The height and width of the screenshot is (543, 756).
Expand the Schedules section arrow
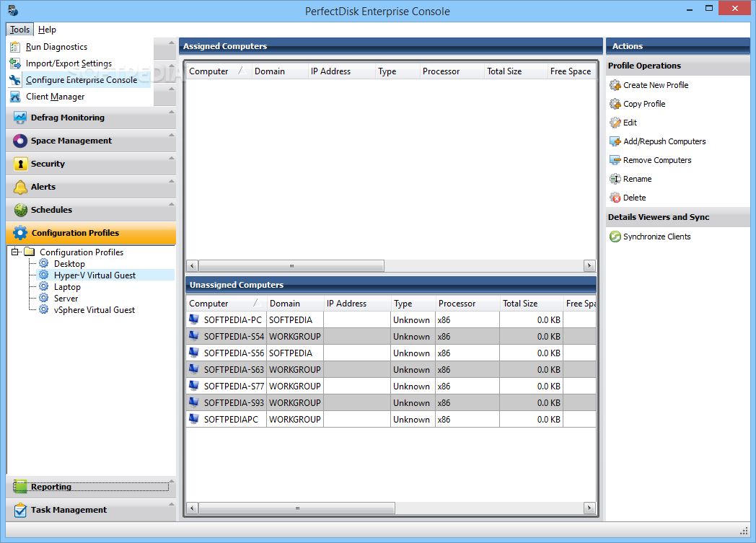[171, 204]
